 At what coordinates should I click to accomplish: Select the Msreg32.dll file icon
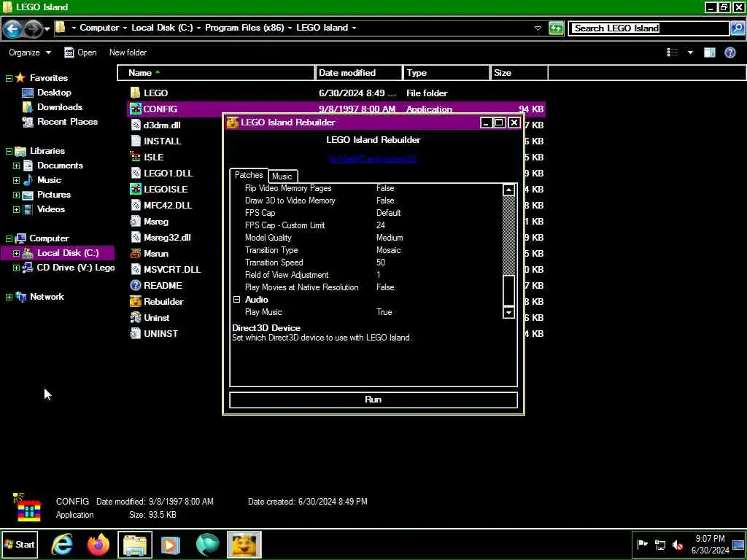point(135,238)
